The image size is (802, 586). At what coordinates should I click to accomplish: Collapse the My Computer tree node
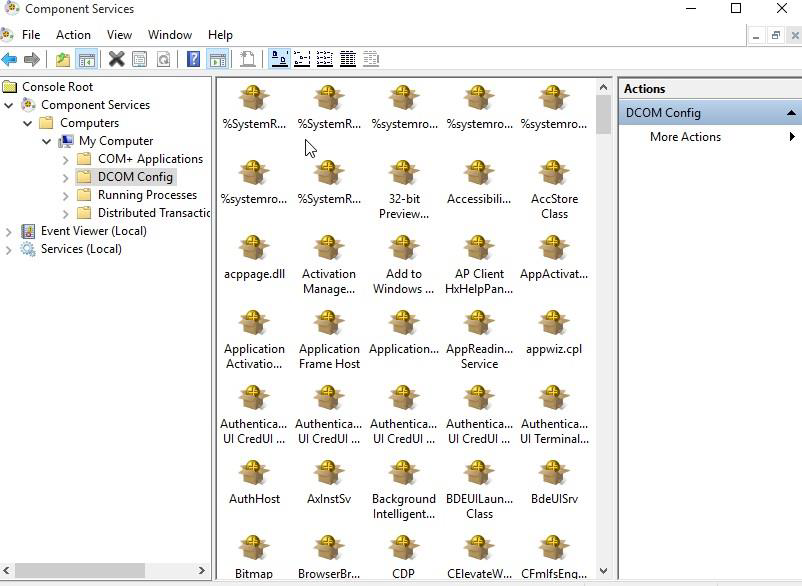click(x=47, y=141)
